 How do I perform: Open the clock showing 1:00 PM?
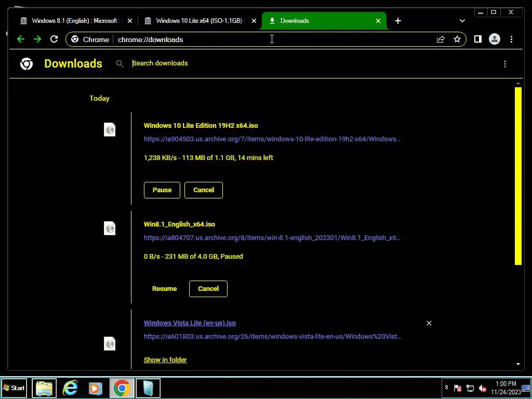506,388
